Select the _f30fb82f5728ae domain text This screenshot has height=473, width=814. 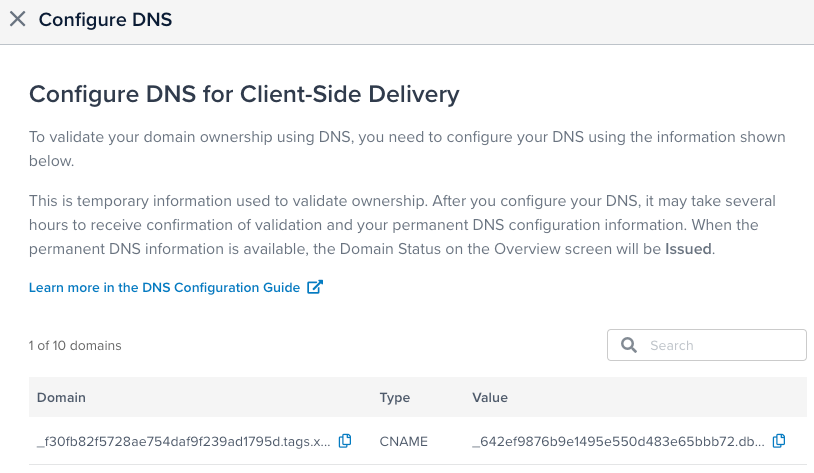pyautogui.click(x=183, y=441)
